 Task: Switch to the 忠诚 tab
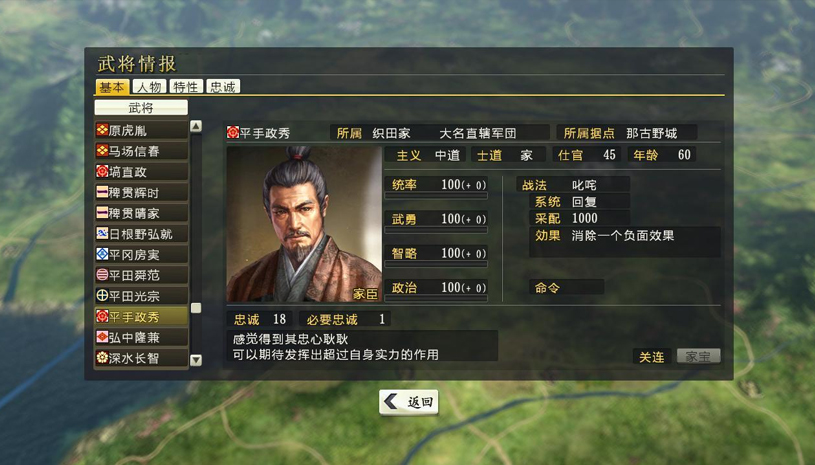point(223,87)
